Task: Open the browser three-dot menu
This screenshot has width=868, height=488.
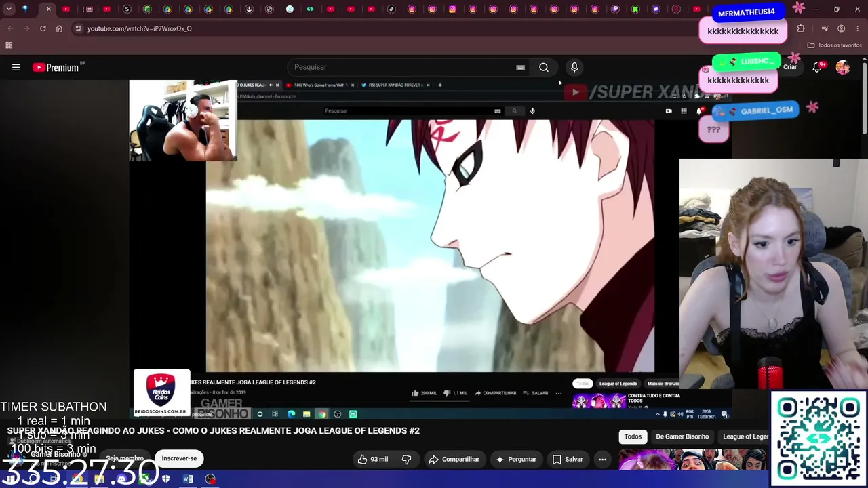Action: 858,28
